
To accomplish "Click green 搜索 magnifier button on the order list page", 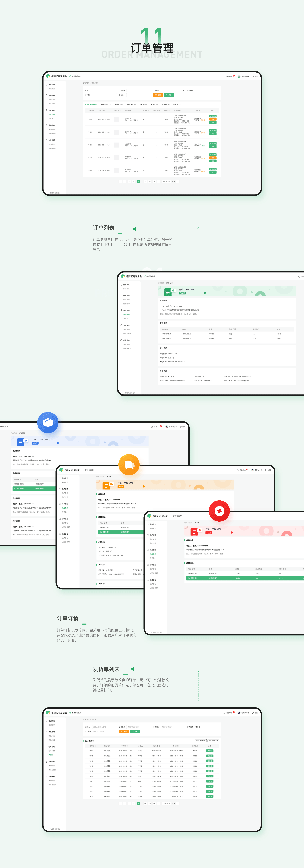I will tap(169, 95).
